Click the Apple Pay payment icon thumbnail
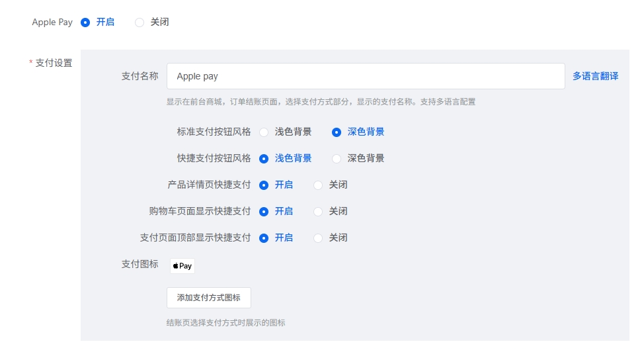Screen dimensions: 644x356 (182, 266)
